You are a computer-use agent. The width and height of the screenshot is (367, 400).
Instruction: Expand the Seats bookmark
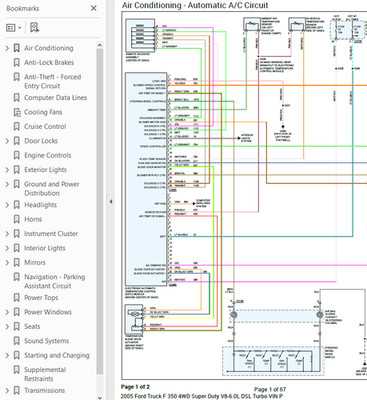point(7,326)
